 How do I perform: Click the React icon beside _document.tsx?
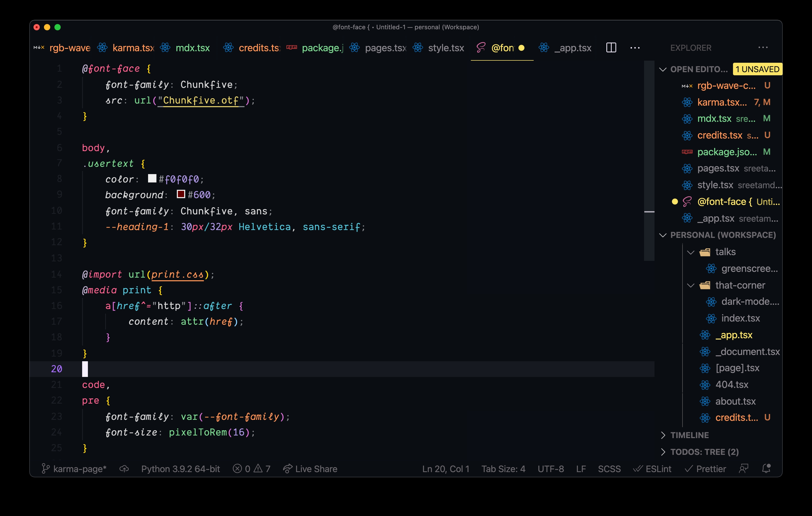pyautogui.click(x=705, y=352)
